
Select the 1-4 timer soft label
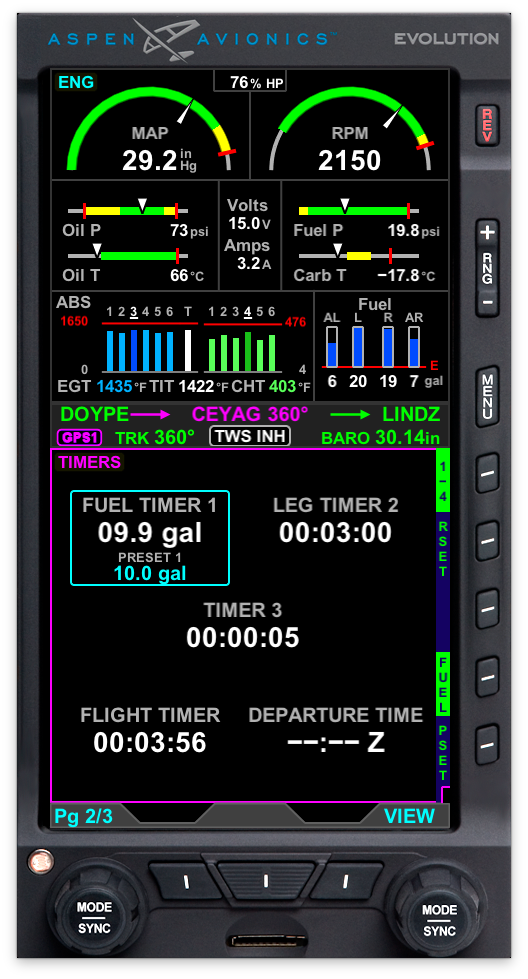point(442,481)
